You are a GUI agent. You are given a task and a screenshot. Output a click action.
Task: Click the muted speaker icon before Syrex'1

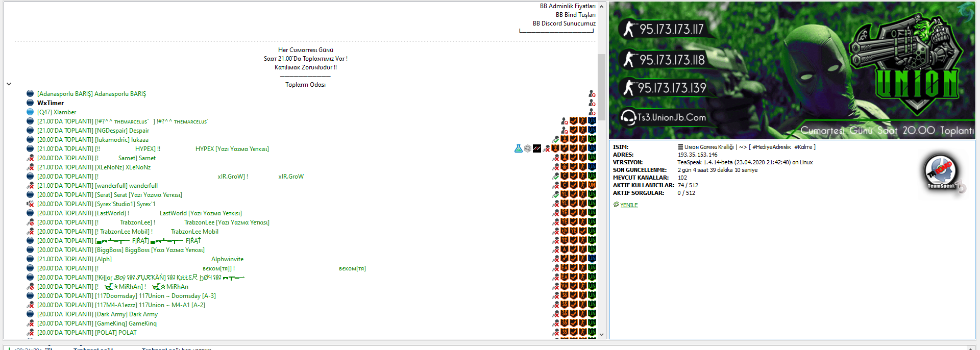tap(30, 204)
